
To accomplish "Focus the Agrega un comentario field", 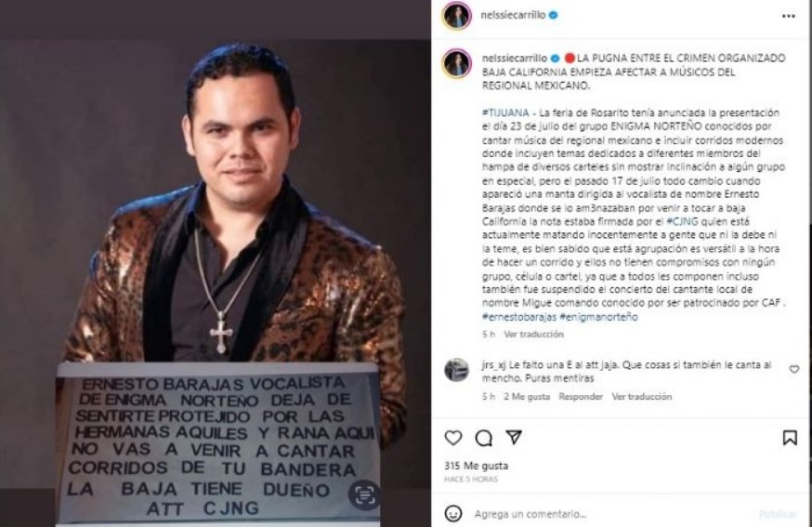I will point(611,514).
